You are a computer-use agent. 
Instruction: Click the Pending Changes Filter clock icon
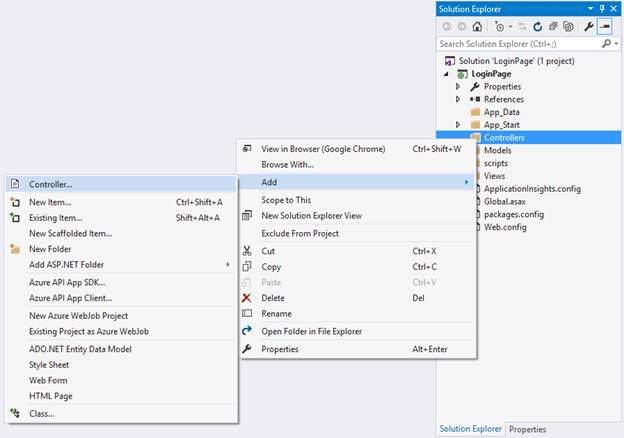point(499,26)
